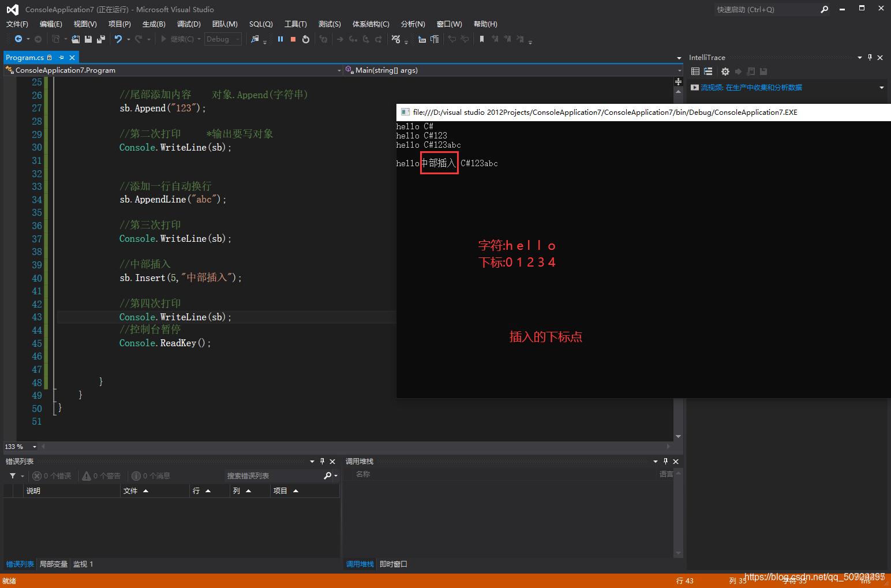Switch to the 监视 1 tab
This screenshot has width=891, height=588.
tap(83, 564)
